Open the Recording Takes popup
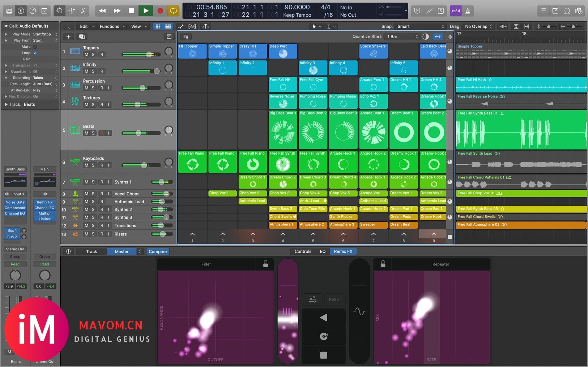 (x=45, y=78)
